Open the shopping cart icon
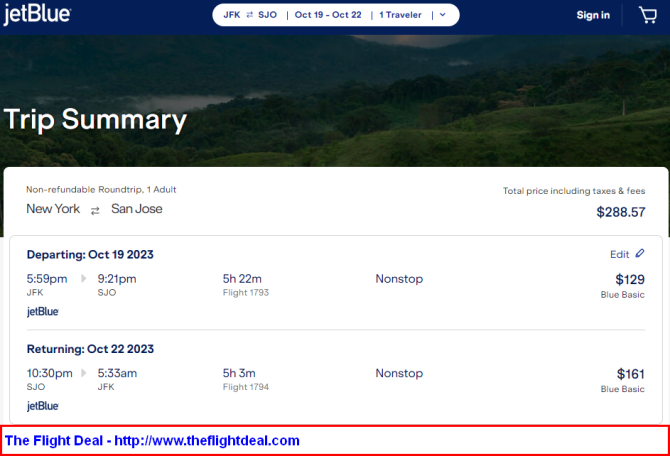This screenshot has width=670, height=456. (648, 15)
